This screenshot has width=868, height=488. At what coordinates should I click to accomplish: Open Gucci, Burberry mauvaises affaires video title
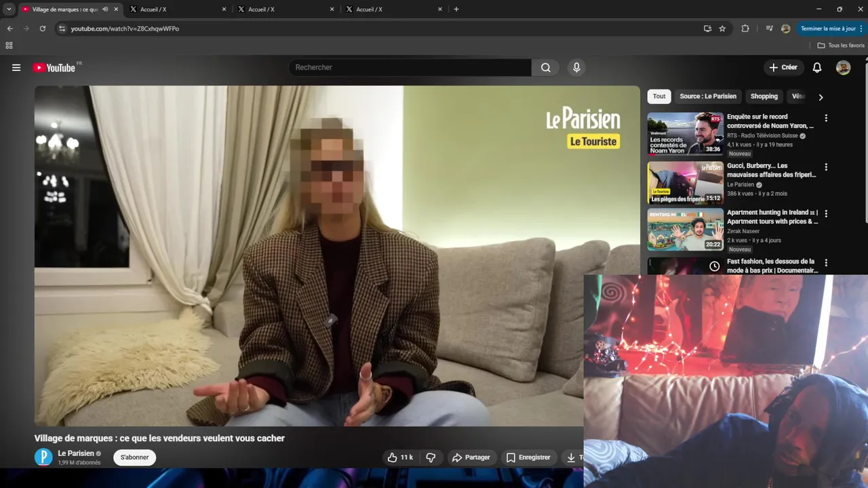click(772, 170)
